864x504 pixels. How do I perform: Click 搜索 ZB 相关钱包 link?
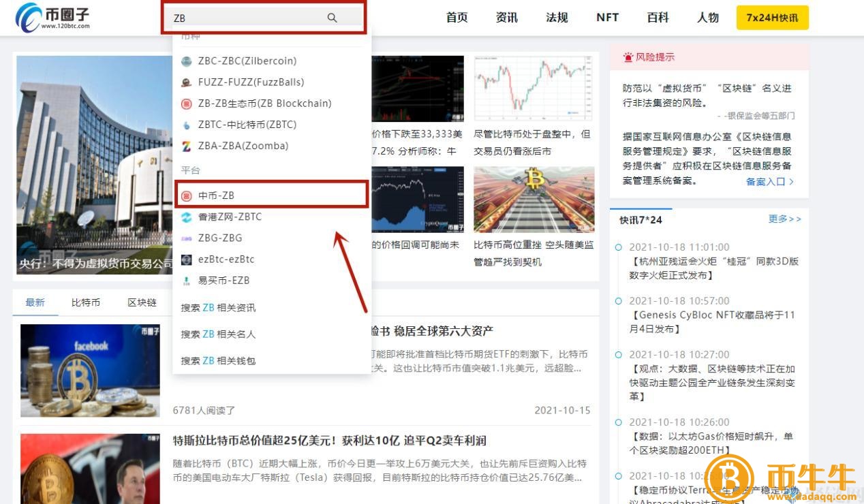click(218, 361)
